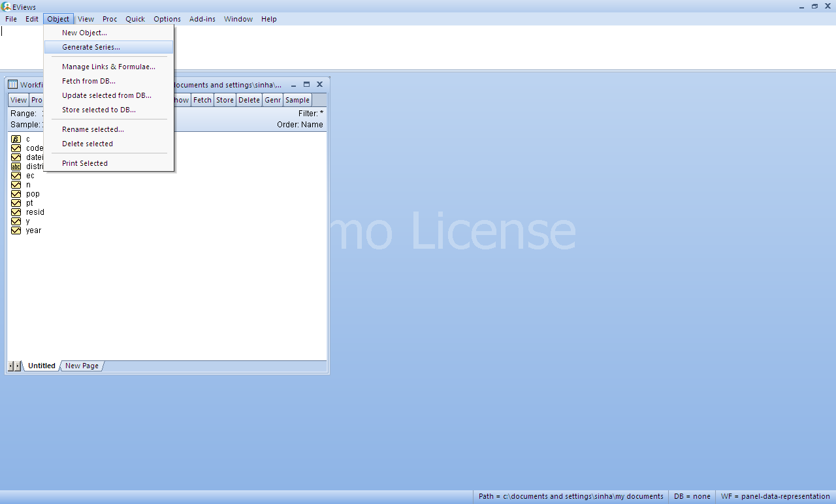Choose Rename selected entry
The width and height of the screenshot is (836, 504).
(x=108, y=129)
